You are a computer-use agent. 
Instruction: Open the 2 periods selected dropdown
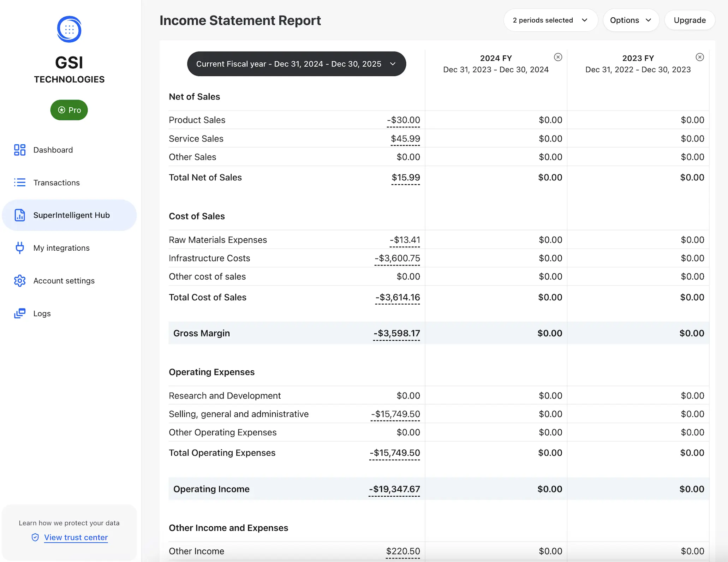pyautogui.click(x=550, y=20)
